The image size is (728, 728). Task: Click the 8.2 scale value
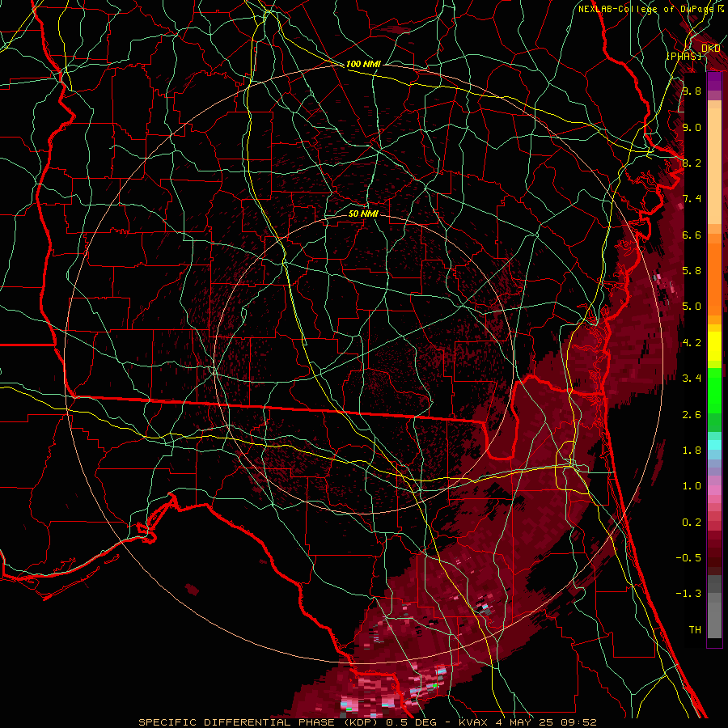pyautogui.click(x=692, y=163)
